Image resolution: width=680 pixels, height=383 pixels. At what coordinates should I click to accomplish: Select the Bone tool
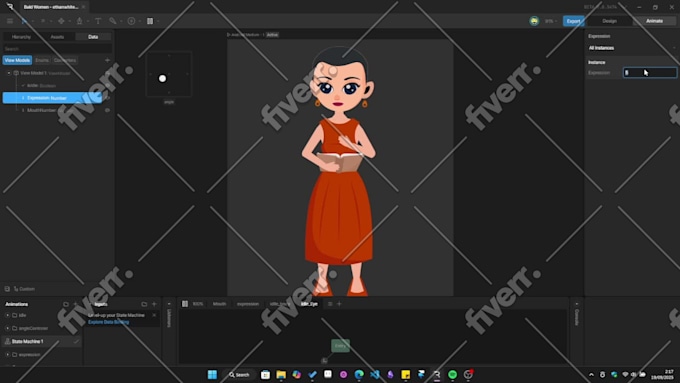(113, 21)
